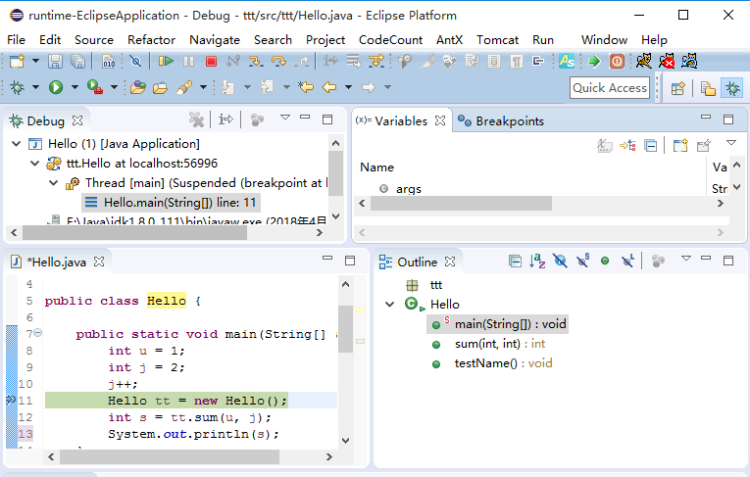This screenshot has height=477, width=750.
Task: Click the red Terminate button
Action: tap(210, 62)
